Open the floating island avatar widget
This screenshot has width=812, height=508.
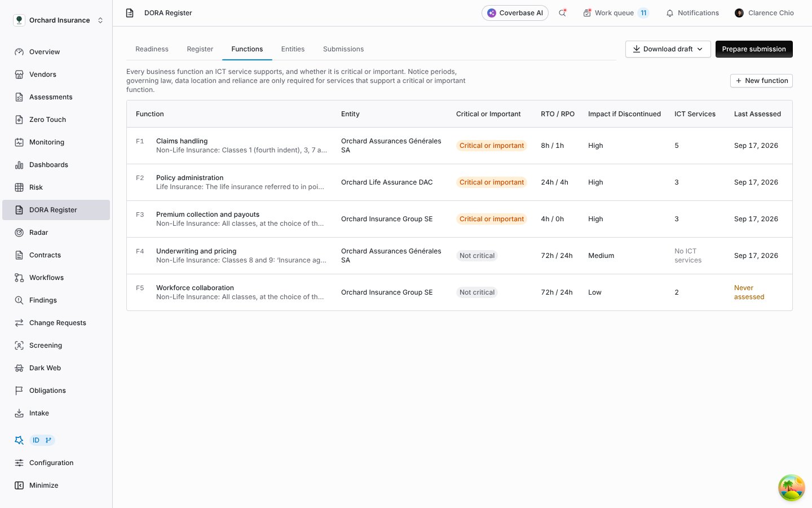(x=792, y=488)
